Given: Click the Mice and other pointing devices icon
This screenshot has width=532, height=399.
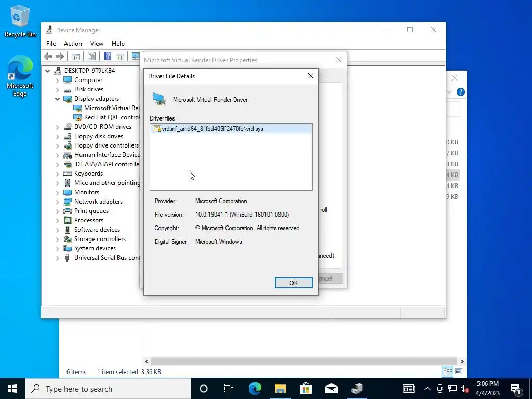Looking at the screenshot, I should click(x=68, y=183).
